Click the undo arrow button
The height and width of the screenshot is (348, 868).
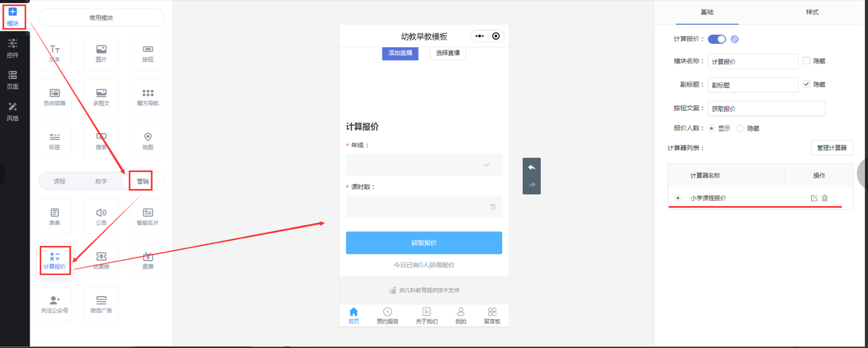coord(531,167)
